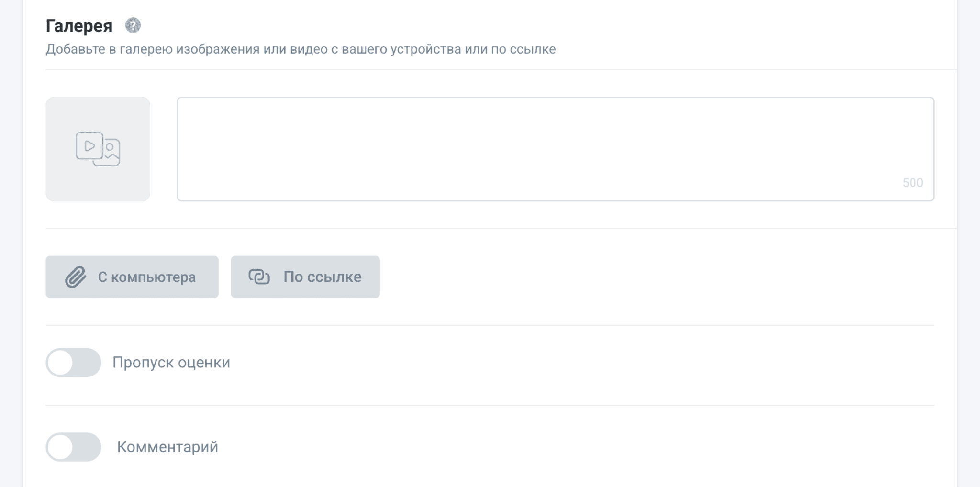Click the Пропуск оценки label text

pyautogui.click(x=171, y=363)
